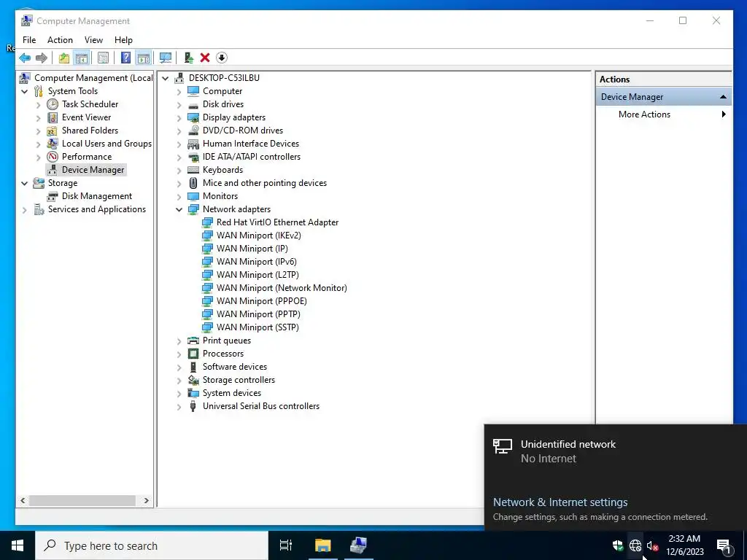Click the red X Uninstall device icon
The width and height of the screenshot is (747, 560).
click(x=205, y=58)
